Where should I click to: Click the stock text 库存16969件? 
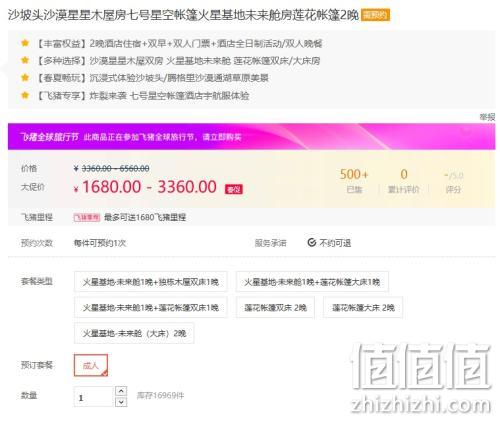coord(160,396)
